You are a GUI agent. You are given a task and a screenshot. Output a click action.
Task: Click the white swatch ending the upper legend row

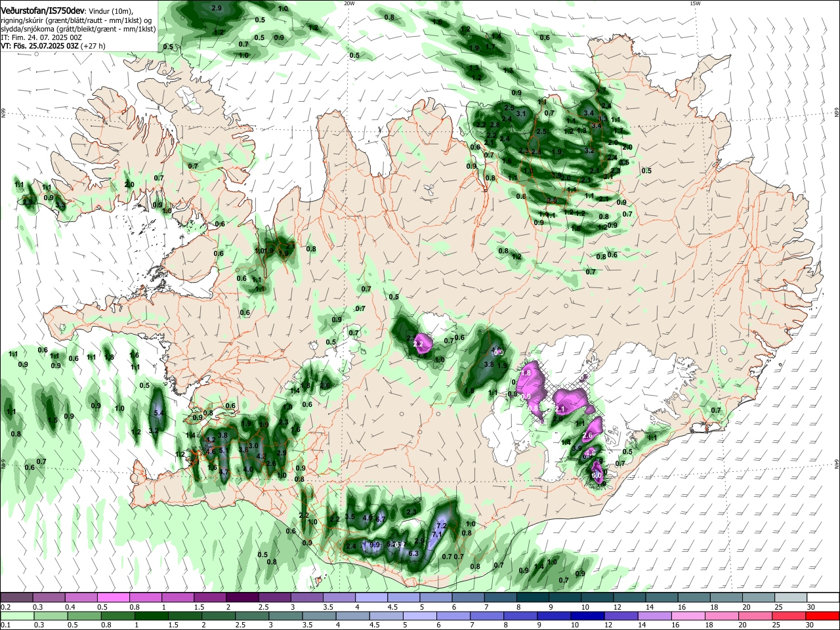tap(824, 597)
